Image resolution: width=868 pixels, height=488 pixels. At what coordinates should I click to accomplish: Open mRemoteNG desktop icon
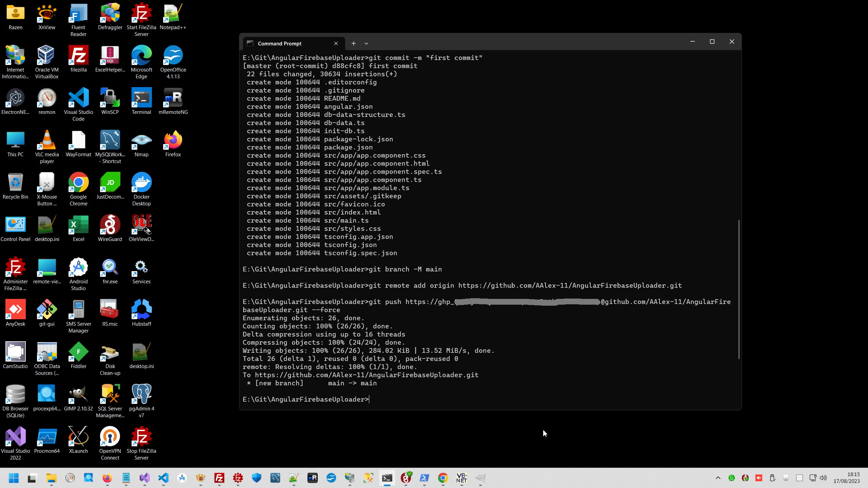click(x=173, y=98)
